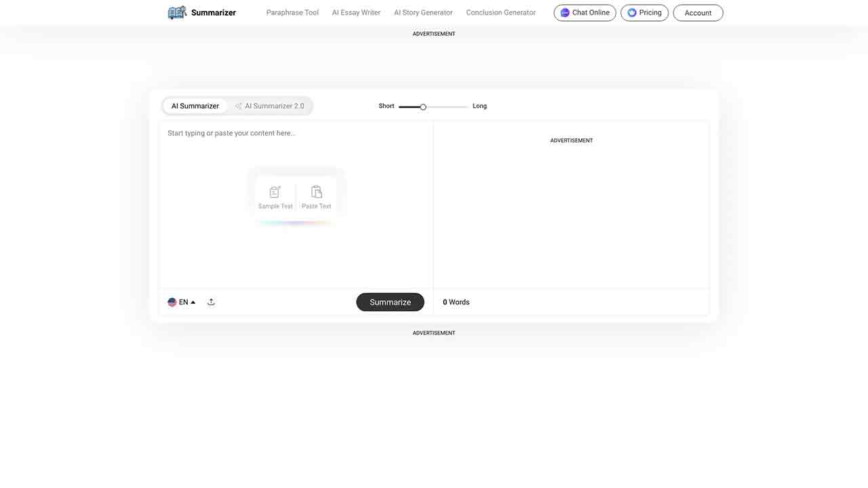Click the Sample Text icon
The height and width of the screenshot is (488, 868).
[x=275, y=192]
